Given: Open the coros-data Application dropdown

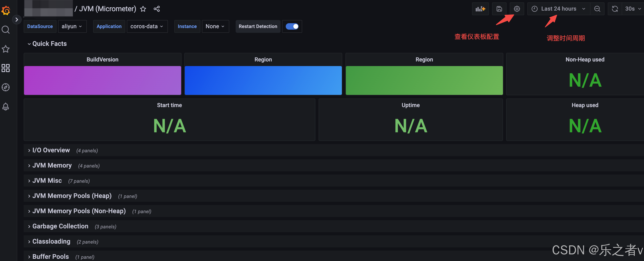Looking at the screenshot, I should [x=147, y=26].
